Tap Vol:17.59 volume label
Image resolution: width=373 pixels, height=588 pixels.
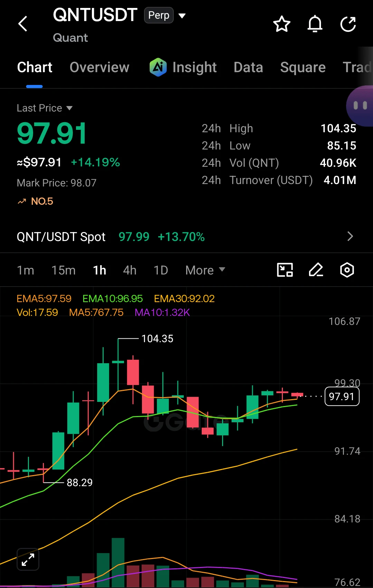click(x=37, y=312)
